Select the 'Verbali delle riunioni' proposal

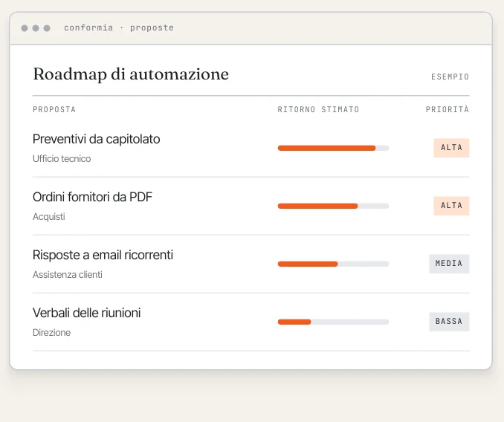tap(87, 313)
